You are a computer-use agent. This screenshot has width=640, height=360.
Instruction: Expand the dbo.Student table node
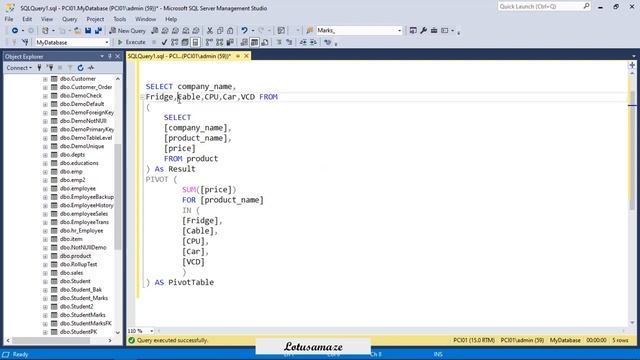[x=45, y=281]
